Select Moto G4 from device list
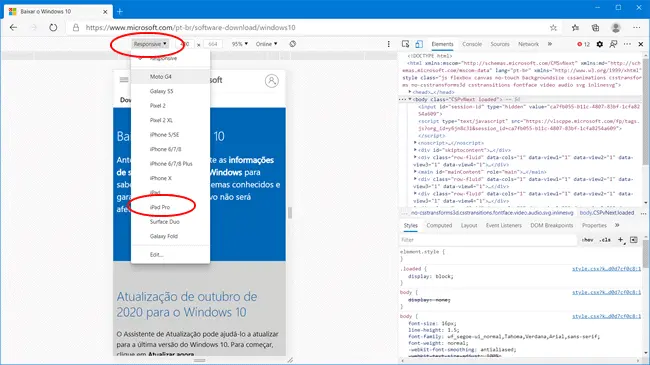Image resolution: width=650 pixels, height=365 pixels. tap(170, 77)
